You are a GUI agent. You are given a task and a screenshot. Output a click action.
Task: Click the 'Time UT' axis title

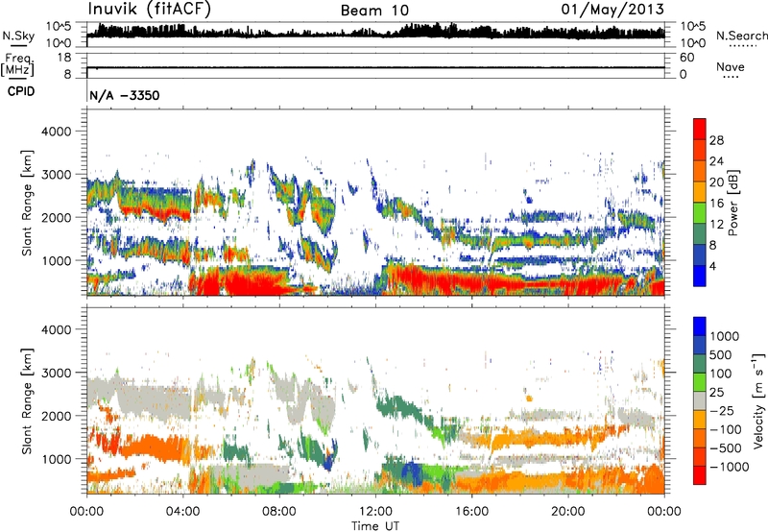pyautogui.click(x=375, y=526)
